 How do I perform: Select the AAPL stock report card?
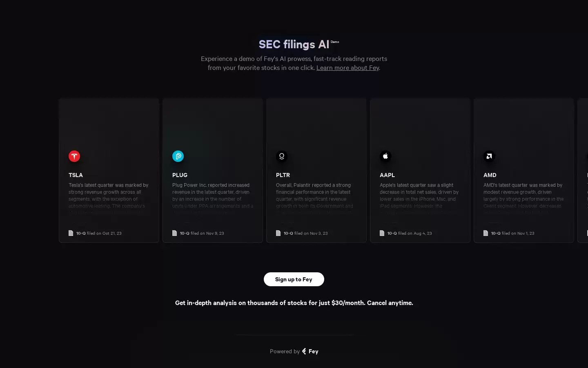[420, 170]
